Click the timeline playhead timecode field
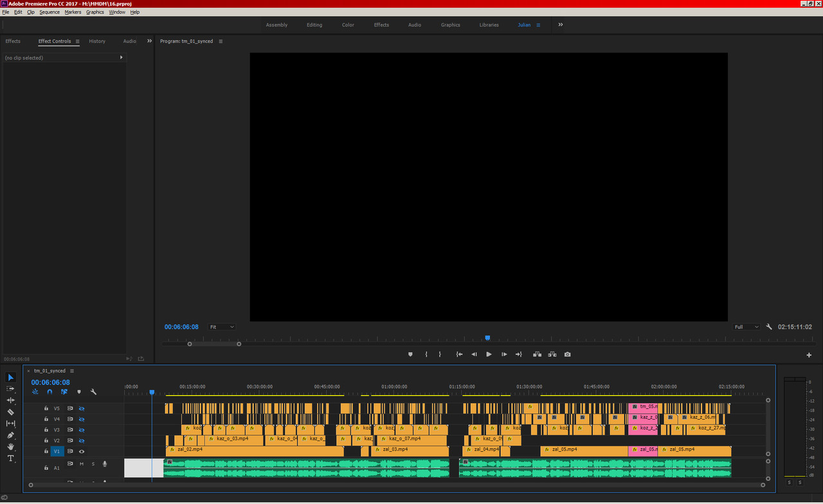The image size is (823, 504). [x=51, y=382]
